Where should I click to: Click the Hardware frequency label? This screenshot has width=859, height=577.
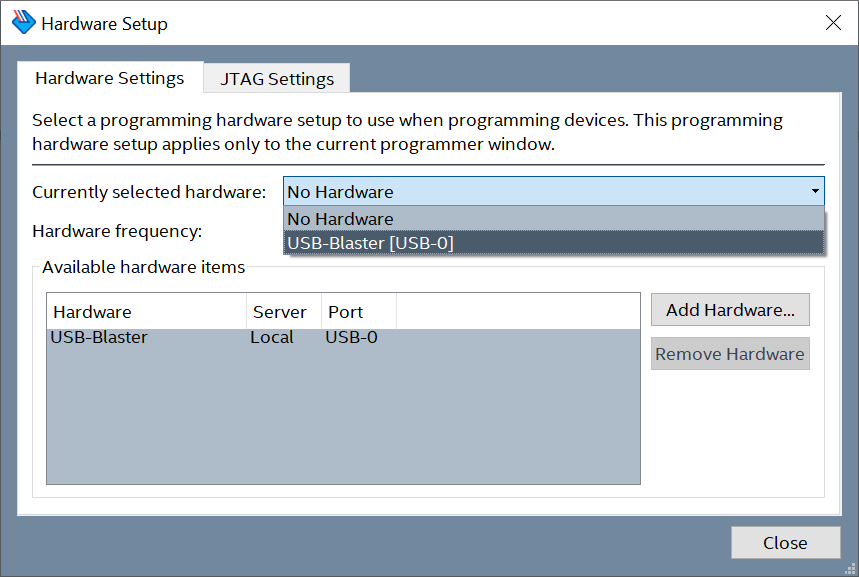(117, 231)
